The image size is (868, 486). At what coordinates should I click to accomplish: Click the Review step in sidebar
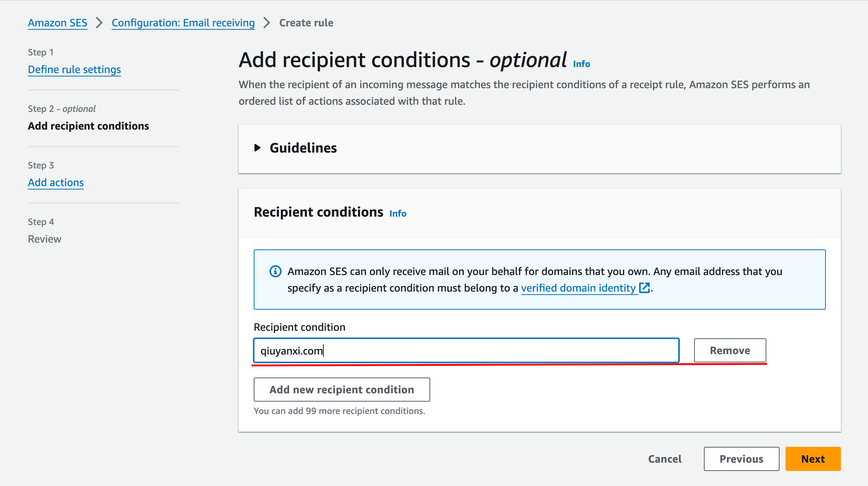click(x=44, y=239)
